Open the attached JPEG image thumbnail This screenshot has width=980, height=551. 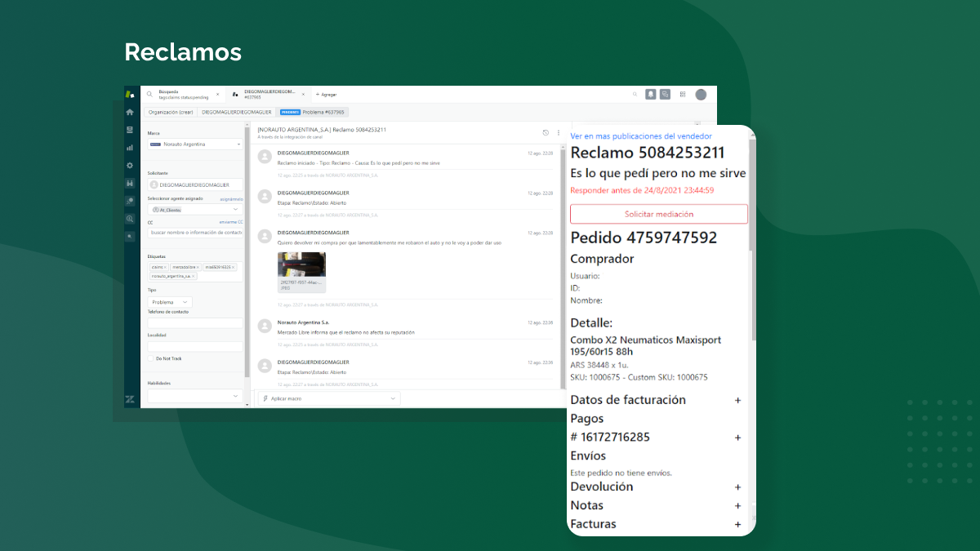301,272
